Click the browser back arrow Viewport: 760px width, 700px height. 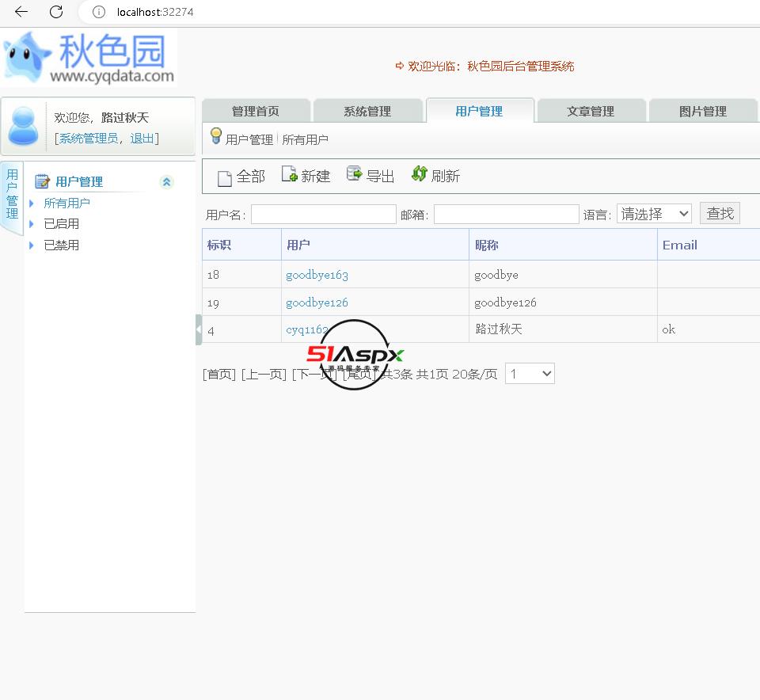tap(21, 12)
